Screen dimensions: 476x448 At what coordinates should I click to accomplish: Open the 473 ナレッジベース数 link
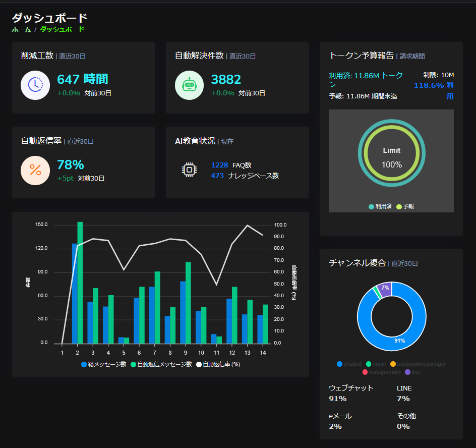point(217,176)
